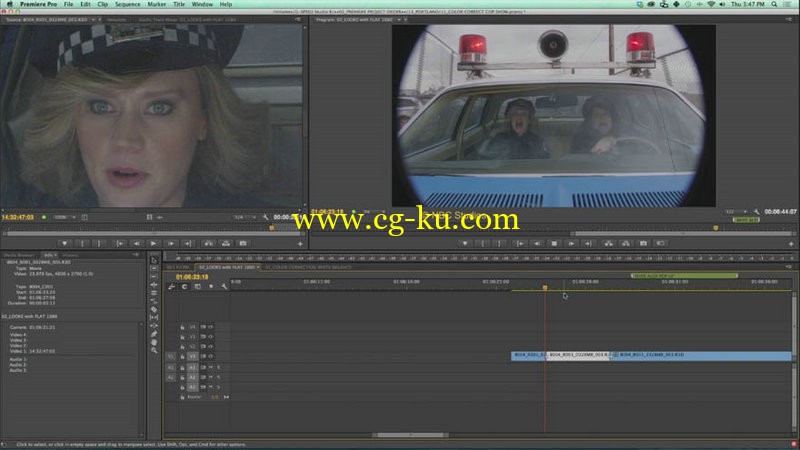Open Info panel flyout menu

(x=136, y=255)
